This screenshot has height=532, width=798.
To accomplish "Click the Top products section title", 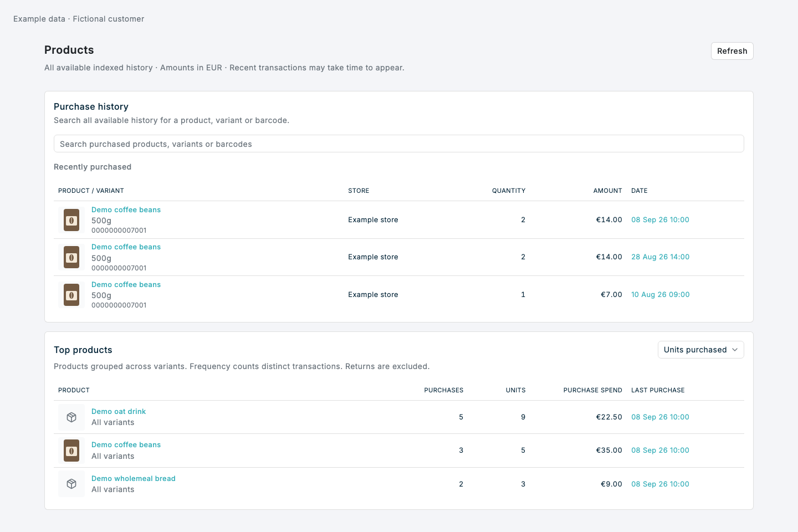I will tap(83, 350).
